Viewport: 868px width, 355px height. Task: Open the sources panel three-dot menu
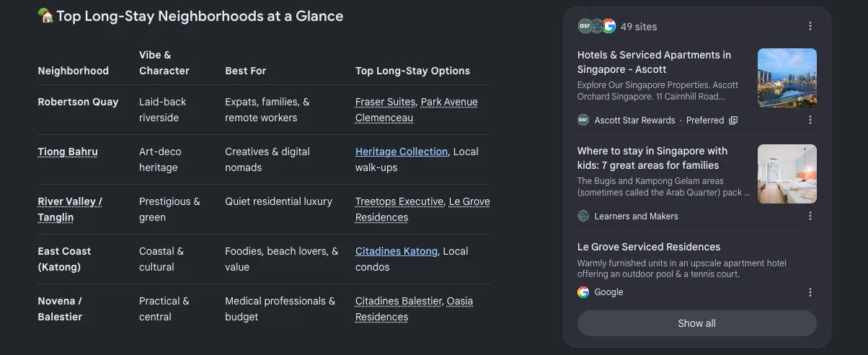[x=810, y=27]
